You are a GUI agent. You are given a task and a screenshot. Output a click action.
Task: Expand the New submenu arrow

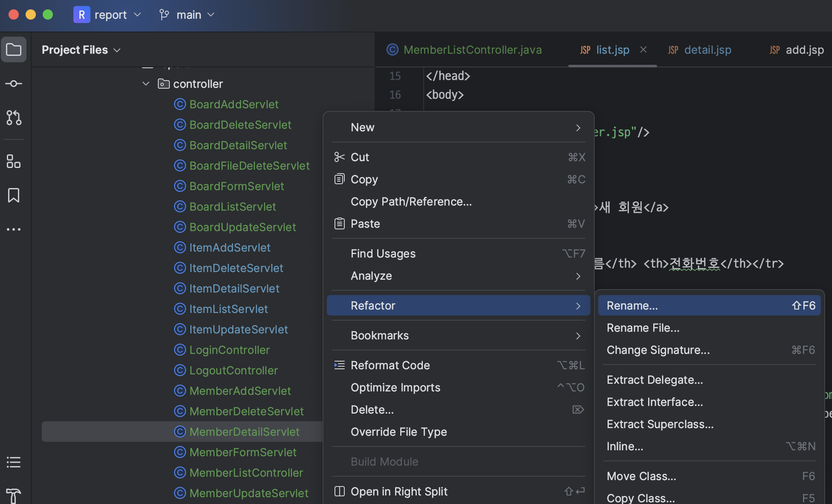[x=578, y=127]
